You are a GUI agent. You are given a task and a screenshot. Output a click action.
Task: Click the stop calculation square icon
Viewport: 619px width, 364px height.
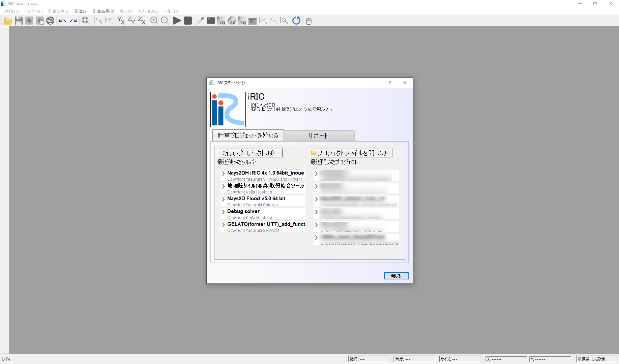click(188, 21)
